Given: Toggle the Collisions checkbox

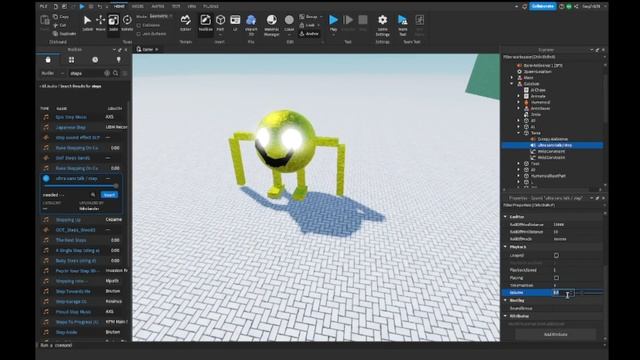Looking at the screenshot, I should coord(138,25).
